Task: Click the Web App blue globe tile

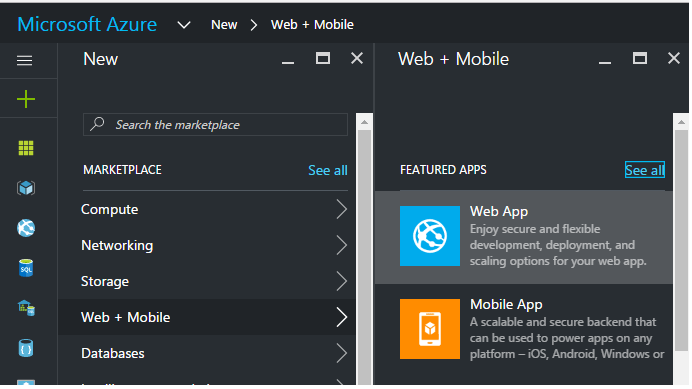Action: pos(429,236)
